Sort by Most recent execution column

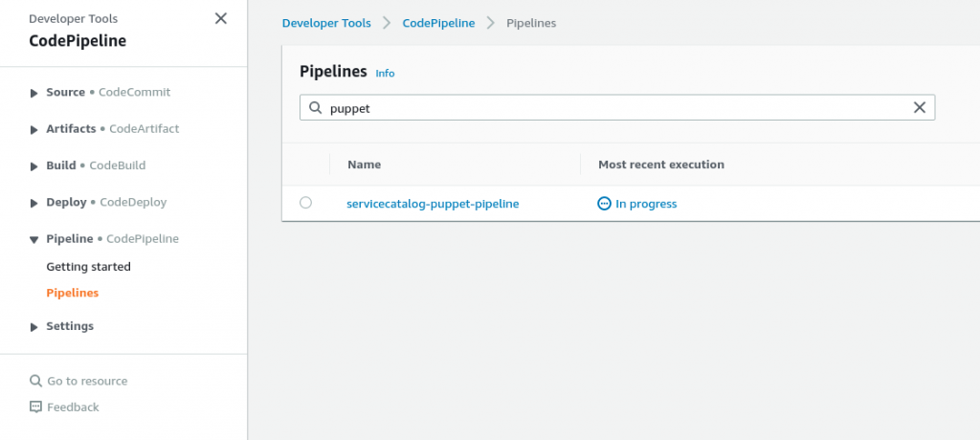pyautogui.click(x=661, y=165)
